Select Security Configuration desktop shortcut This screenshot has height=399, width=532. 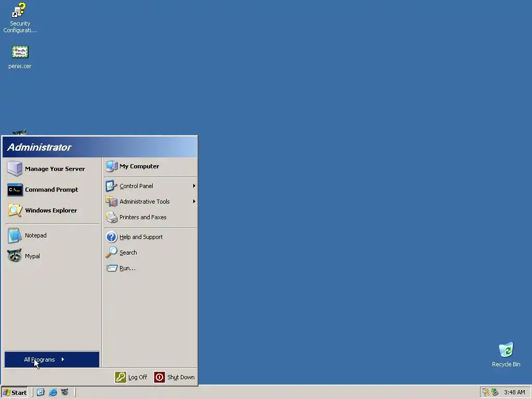(x=20, y=18)
